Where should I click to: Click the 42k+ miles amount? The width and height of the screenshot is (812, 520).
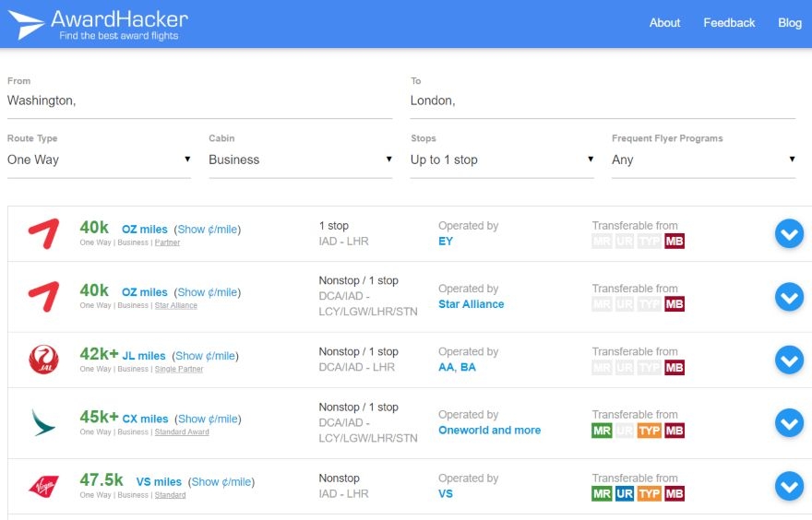click(99, 354)
